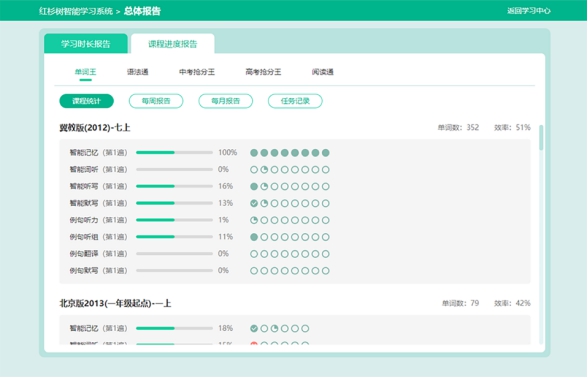Click the last empty circle in 北京版 智能记忆 row
Viewport: 588px width, 378px height.
[x=305, y=328]
